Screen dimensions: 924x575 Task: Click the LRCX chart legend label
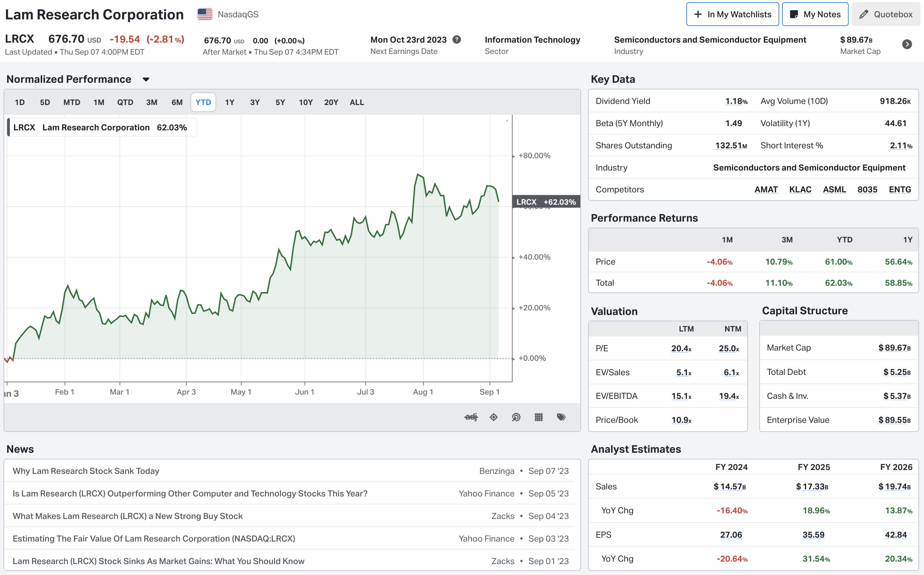[102, 128]
